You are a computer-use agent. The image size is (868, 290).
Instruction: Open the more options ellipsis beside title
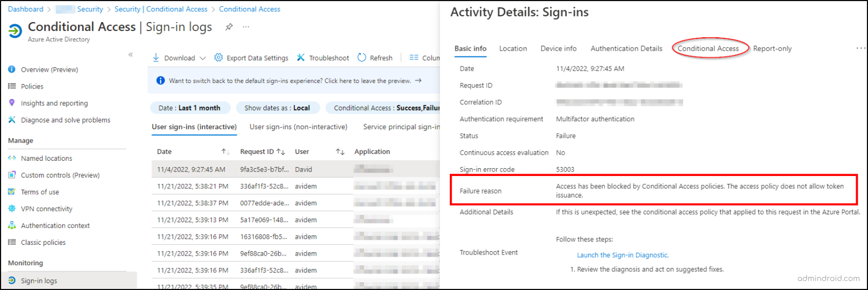pyautogui.click(x=246, y=27)
